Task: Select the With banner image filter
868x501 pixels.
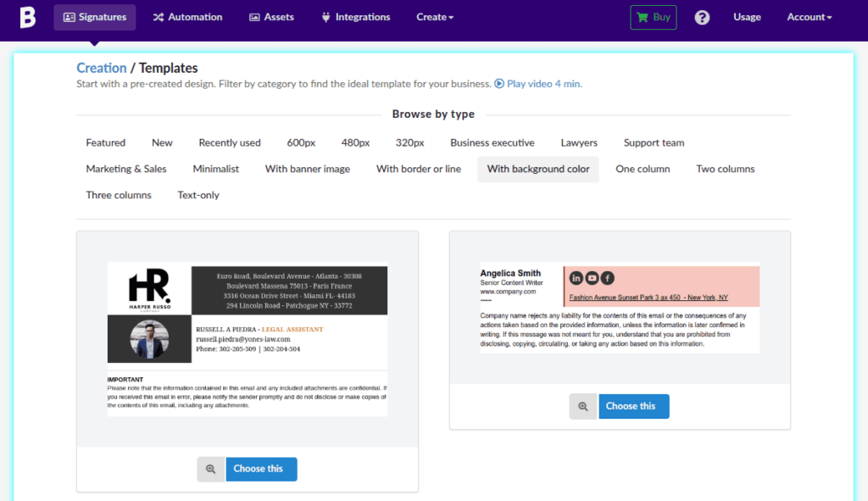Action: (x=308, y=169)
